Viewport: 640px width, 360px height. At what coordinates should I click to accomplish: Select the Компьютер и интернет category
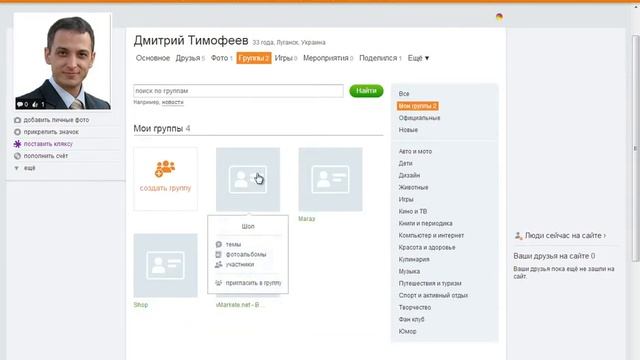click(x=431, y=236)
